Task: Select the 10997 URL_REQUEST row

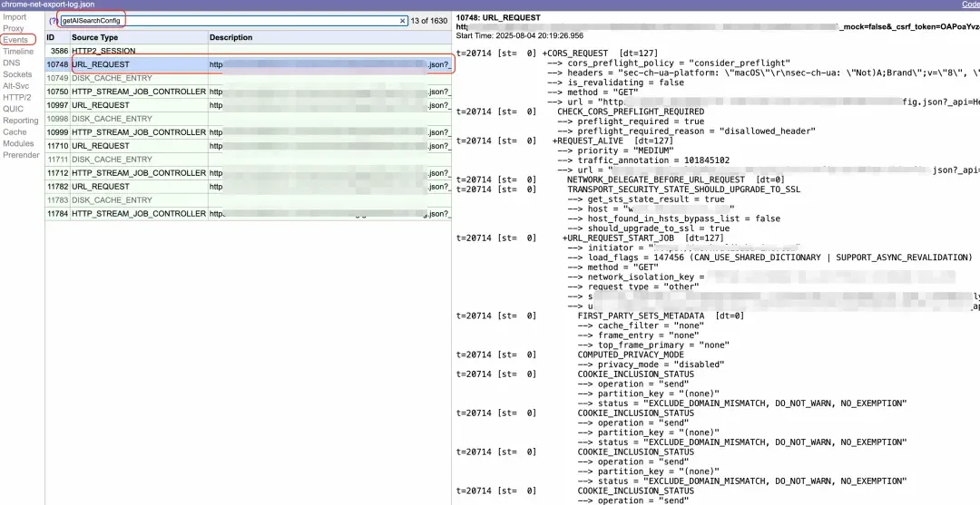Action: point(248,105)
